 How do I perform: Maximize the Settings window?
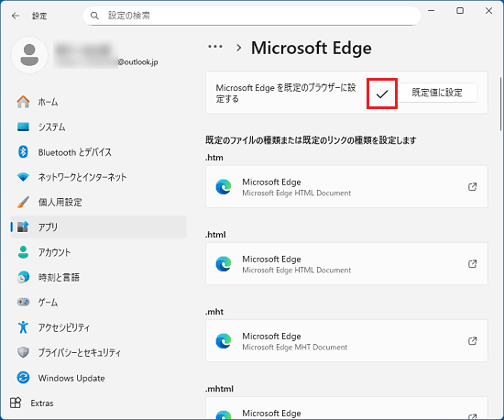460,11
